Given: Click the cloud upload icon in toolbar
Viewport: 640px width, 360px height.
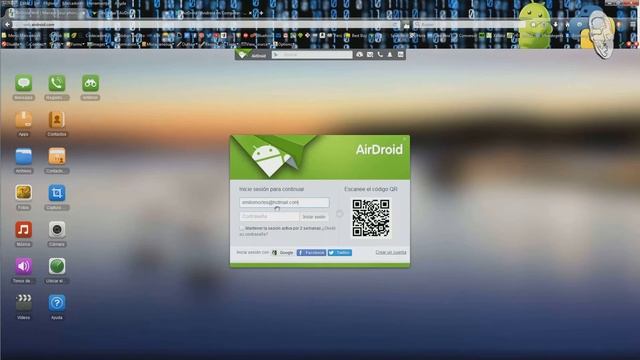Looking at the screenshot, I should (x=359, y=55).
